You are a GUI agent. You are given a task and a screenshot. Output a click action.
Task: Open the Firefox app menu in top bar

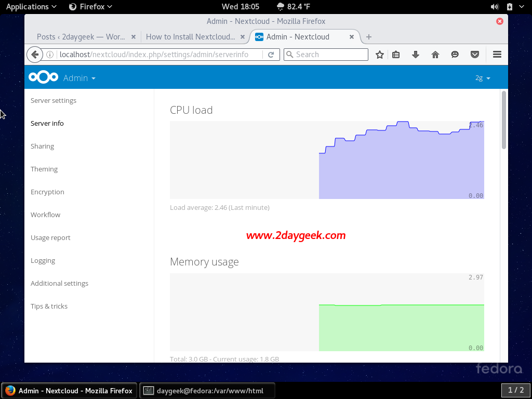[x=90, y=7]
